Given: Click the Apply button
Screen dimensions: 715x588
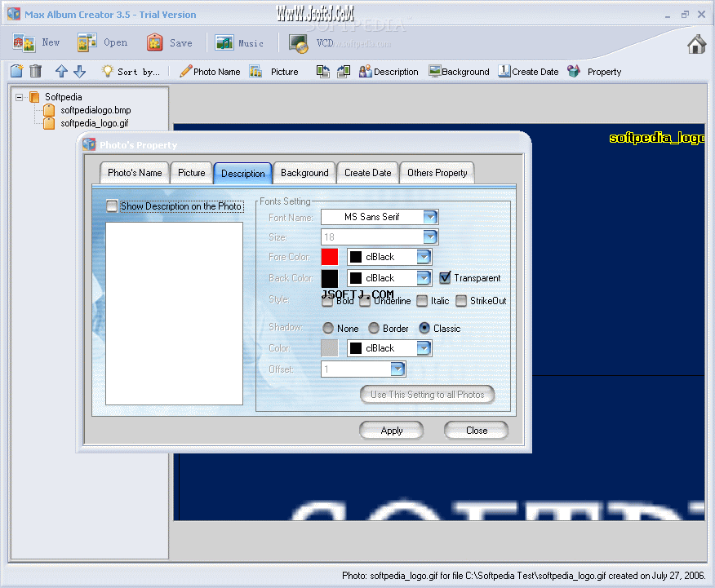Looking at the screenshot, I should (391, 431).
